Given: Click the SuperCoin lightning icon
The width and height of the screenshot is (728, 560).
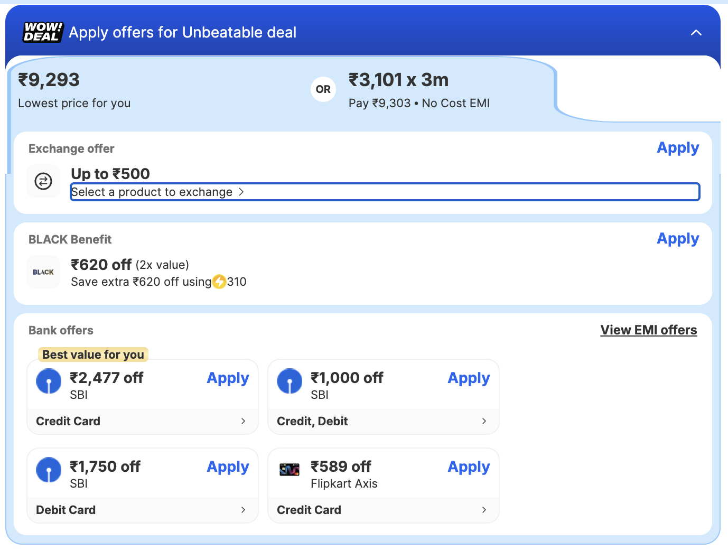Looking at the screenshot, I should (219, 282).
